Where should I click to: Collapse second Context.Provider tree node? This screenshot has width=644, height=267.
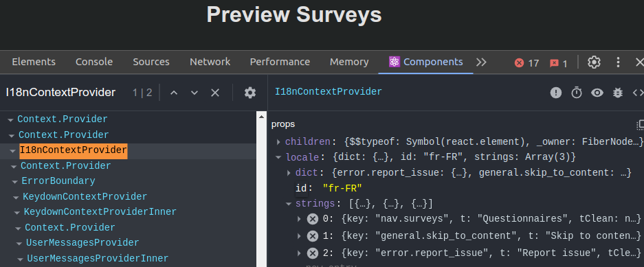pyautogui.click(x=12, y=136)
